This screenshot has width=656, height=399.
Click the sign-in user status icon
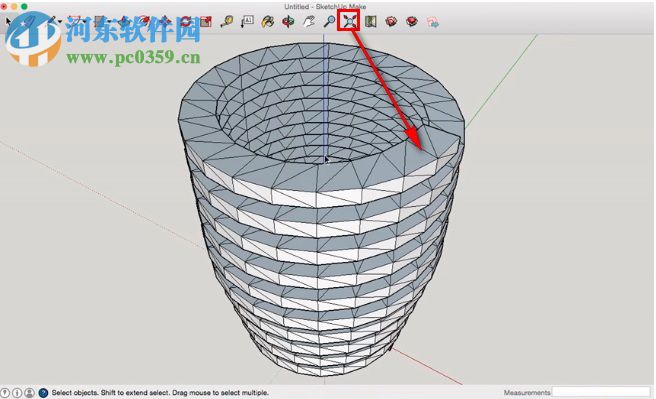click(x=29, y=393)
